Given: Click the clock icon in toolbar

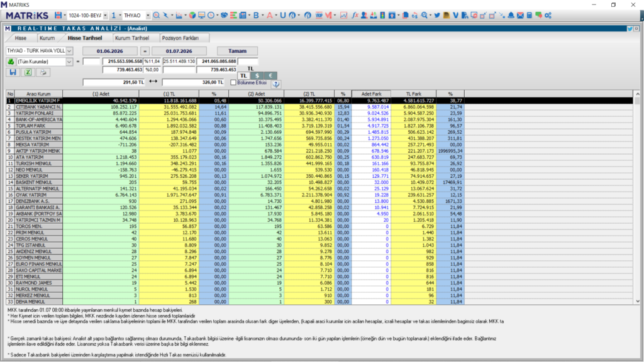Looking at the screenshot, I should pos(211,15).
